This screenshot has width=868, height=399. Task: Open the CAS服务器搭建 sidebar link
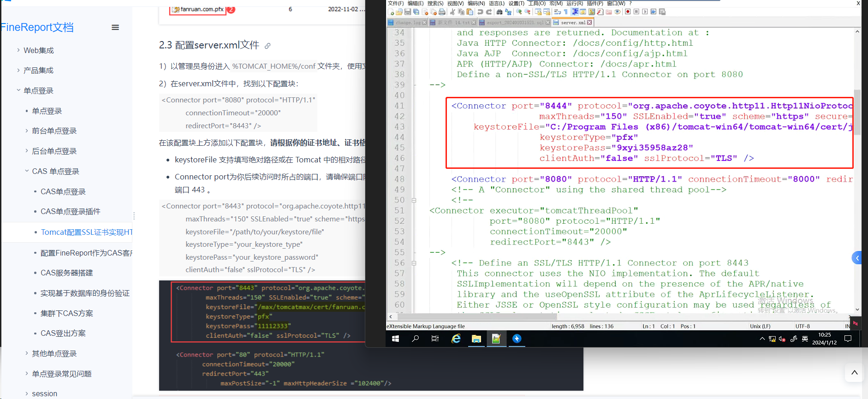67,273
